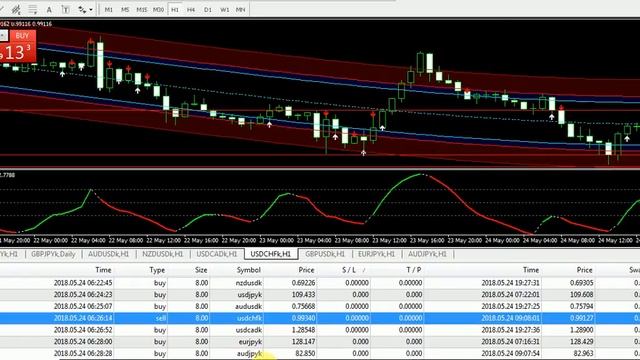Click open time 2018.05.24 06:24:23
This screenshot has width=640, height=360.
83,294
